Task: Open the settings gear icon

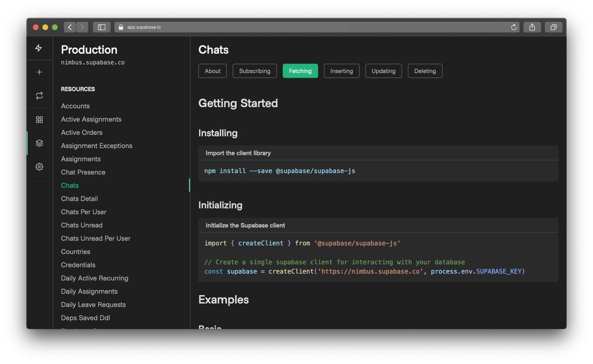Action: coord(39,167)
